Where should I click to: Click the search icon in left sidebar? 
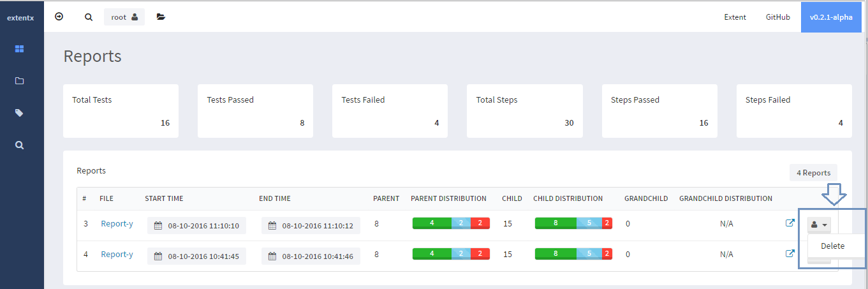coord(19,145)
